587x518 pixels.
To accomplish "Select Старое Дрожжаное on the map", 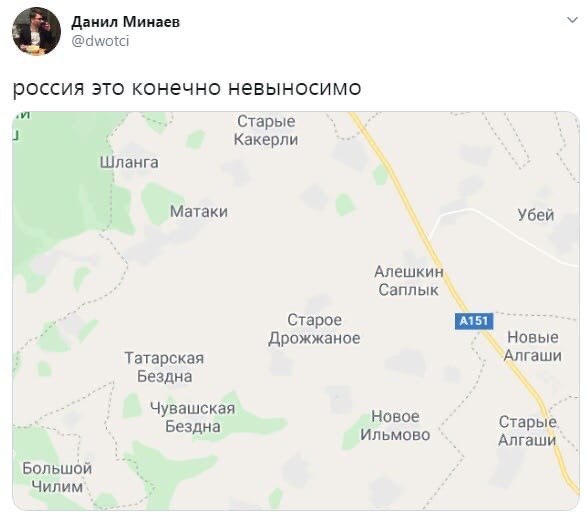I will (x=314, y=329).
